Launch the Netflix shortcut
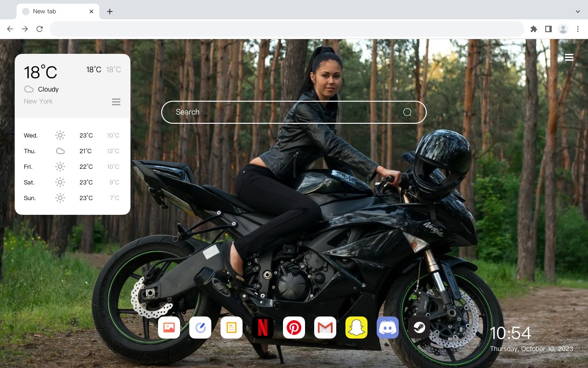The image size is (588, 368). click(x=263, y=328)
